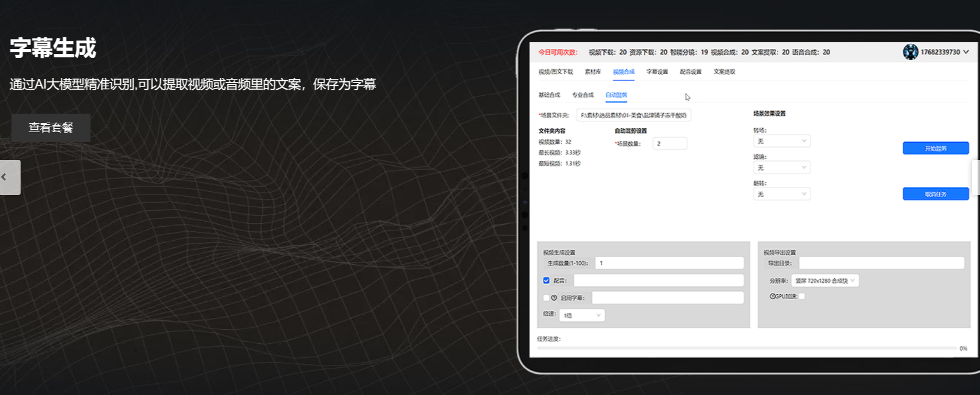Expand the 倍速 speed dropdown

(582, 315)
